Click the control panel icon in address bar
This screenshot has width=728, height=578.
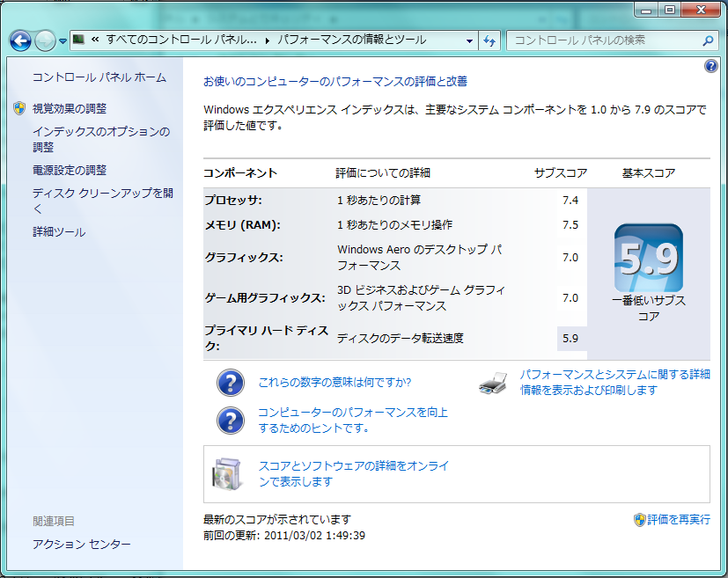pos(79,40)
